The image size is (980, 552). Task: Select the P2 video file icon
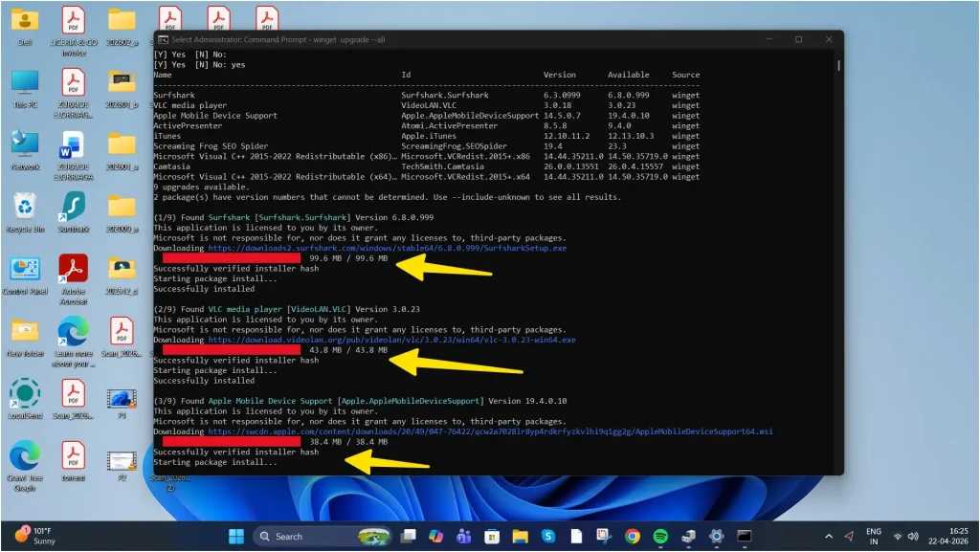point(122,466)
